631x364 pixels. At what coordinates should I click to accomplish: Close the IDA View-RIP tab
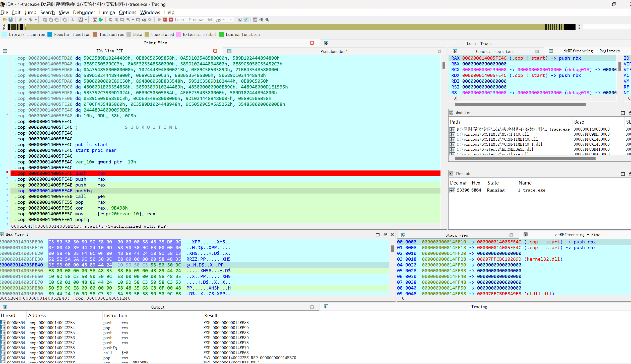tap(215, 51)
